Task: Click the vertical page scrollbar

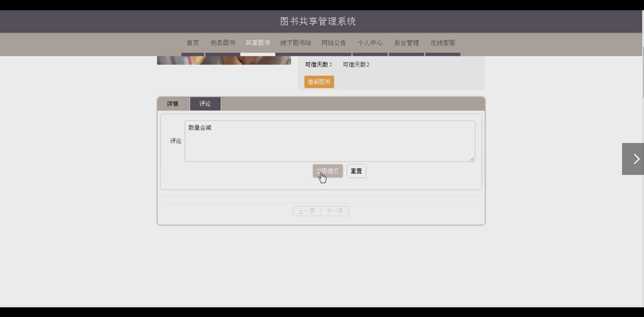Action: [643, 72]
